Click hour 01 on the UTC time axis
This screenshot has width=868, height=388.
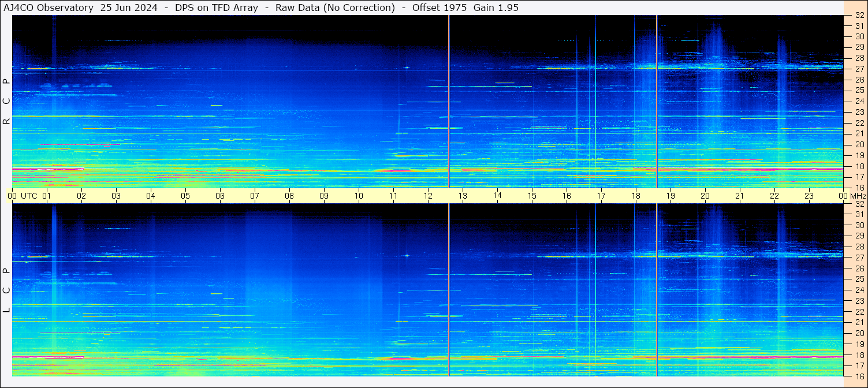[x=47, y=196]
